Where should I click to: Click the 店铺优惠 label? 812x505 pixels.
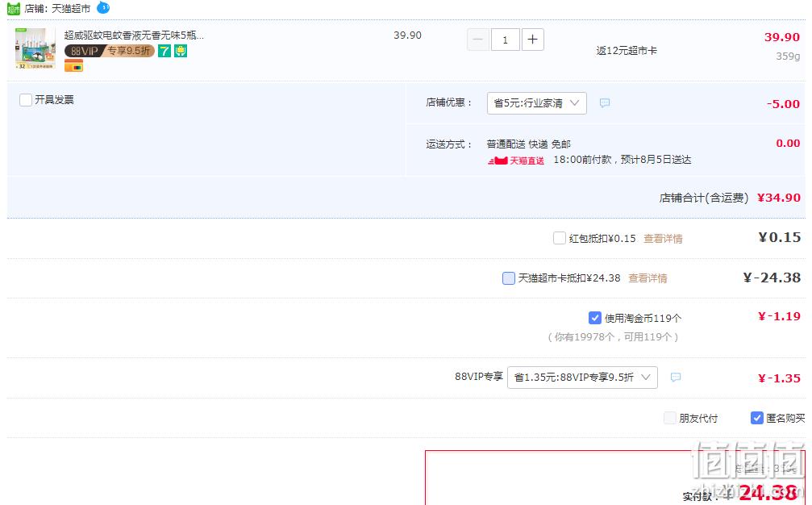pyautogui.click(x=449, y=102)
